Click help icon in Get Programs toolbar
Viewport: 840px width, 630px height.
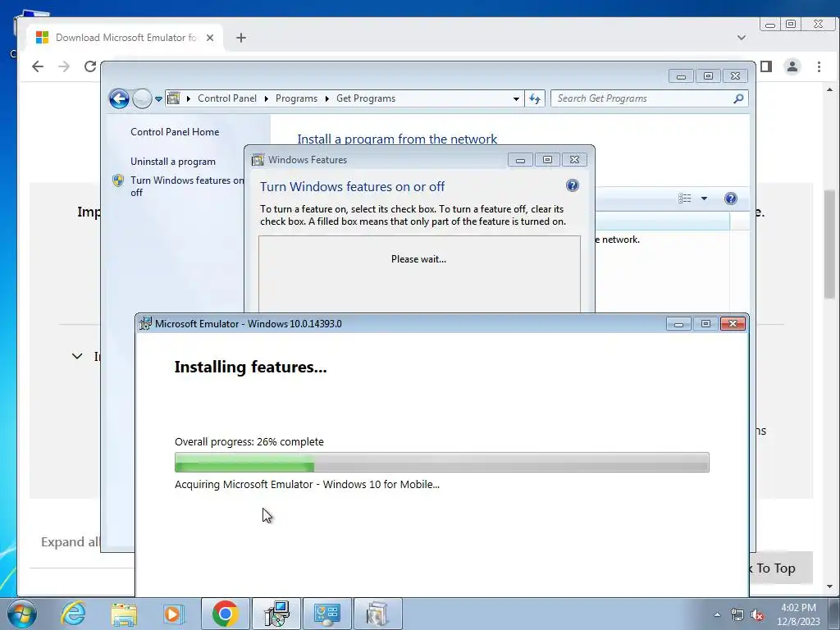click(x=730, y=199)
